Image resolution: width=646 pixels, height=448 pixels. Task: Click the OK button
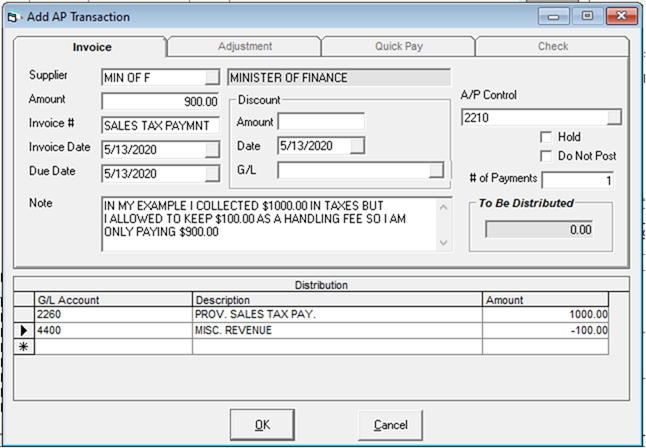262,425
